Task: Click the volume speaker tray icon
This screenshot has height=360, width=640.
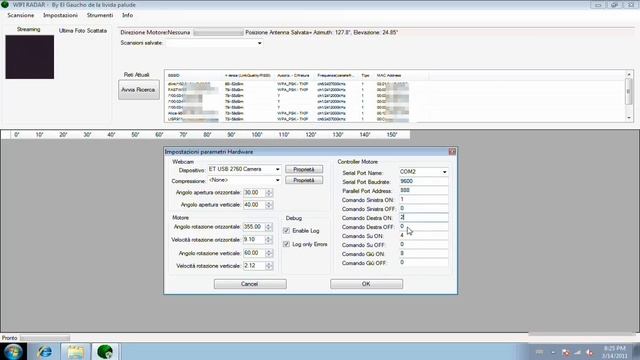Action: pos(589,352)
